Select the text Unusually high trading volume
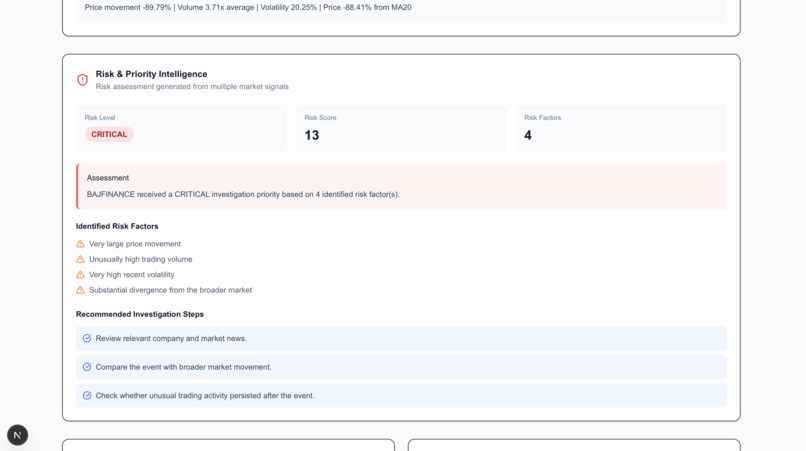 [x=141, y=259]
